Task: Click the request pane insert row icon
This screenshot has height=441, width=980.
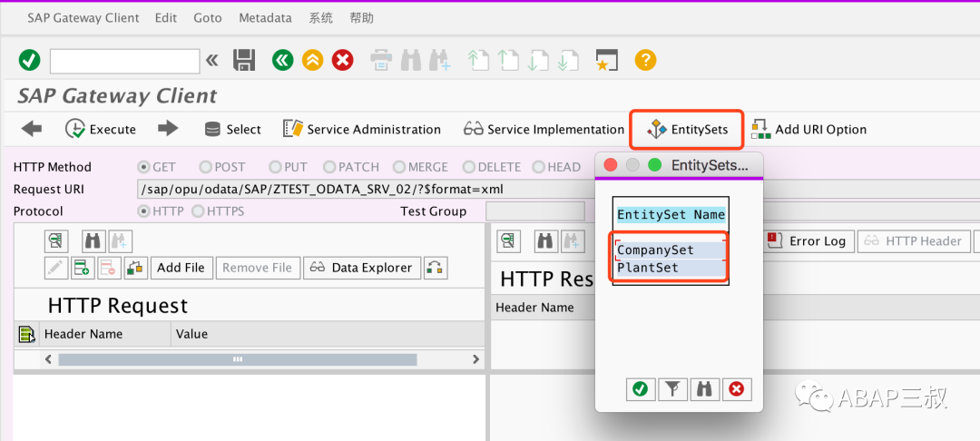Action: point(82,268)
